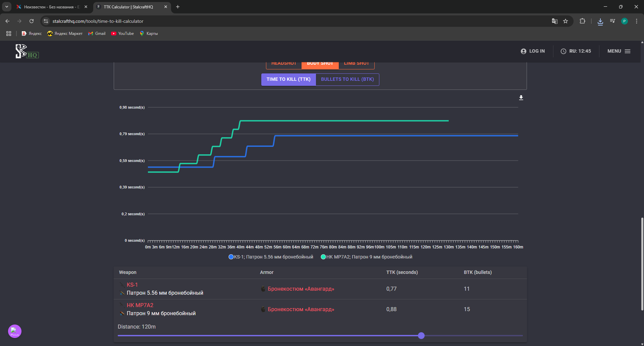644x346 pixels.
Task: Click the TTK value 0,77
Action: 391,289
